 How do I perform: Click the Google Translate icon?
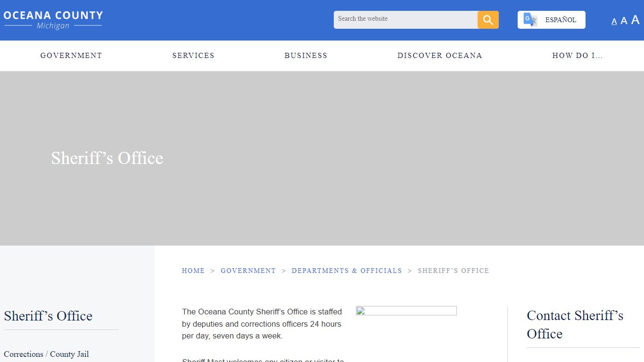pos(530,20)
